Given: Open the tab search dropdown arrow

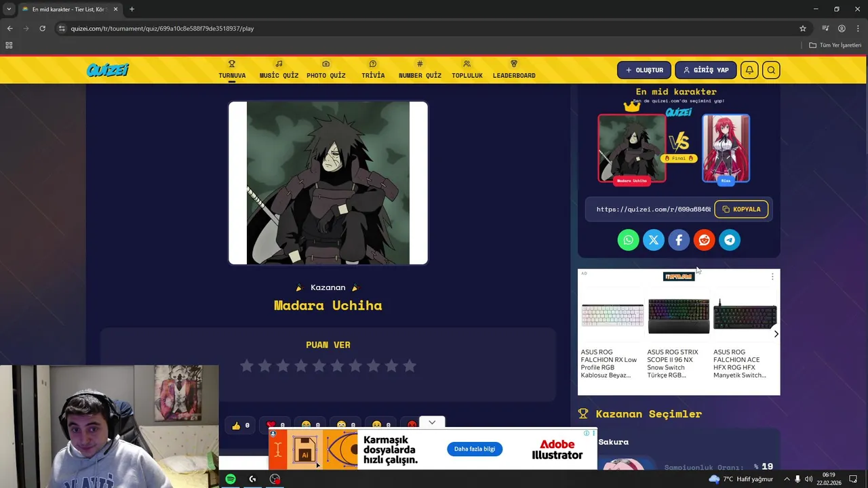Looking at the screenshot, I should (9, 9).
